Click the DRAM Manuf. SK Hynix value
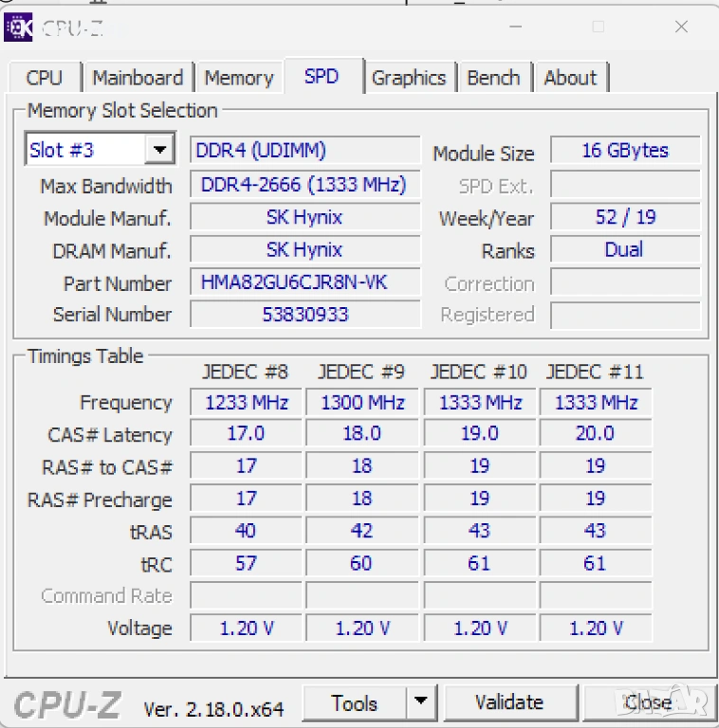719x728 pixels. pyautogui.click(x=304, y=250)
